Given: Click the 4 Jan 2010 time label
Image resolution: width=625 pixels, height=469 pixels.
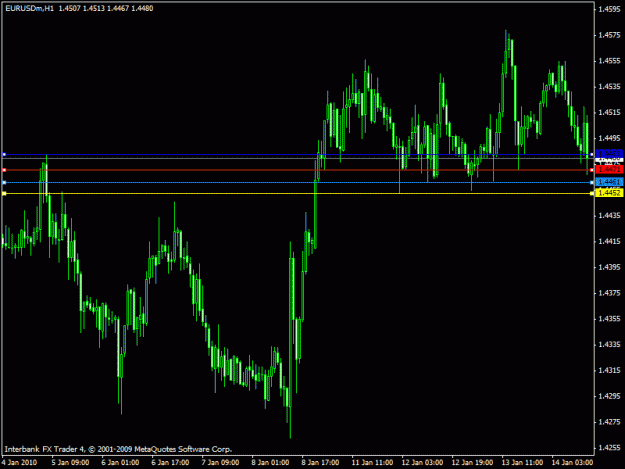Looking at the screenshot, I should pos(19,462).
